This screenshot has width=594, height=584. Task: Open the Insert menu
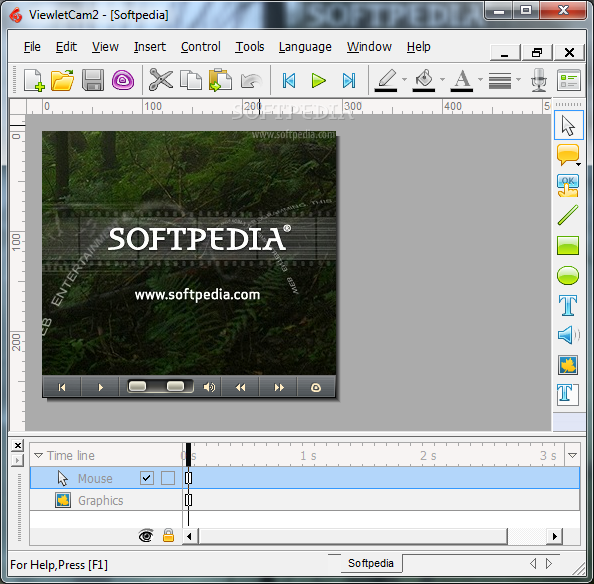(x=150, y=47)
